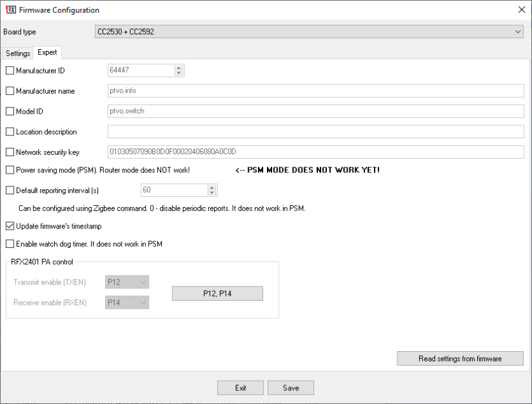Image resolution: width=532 pixels, height=404 pixels.
Task: Click Read settings from firmware
Action: [x=460, y=358]
